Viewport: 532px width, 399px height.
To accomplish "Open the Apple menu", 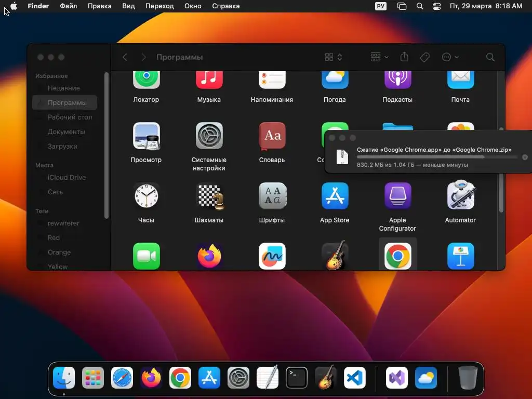I will [14, 6].
